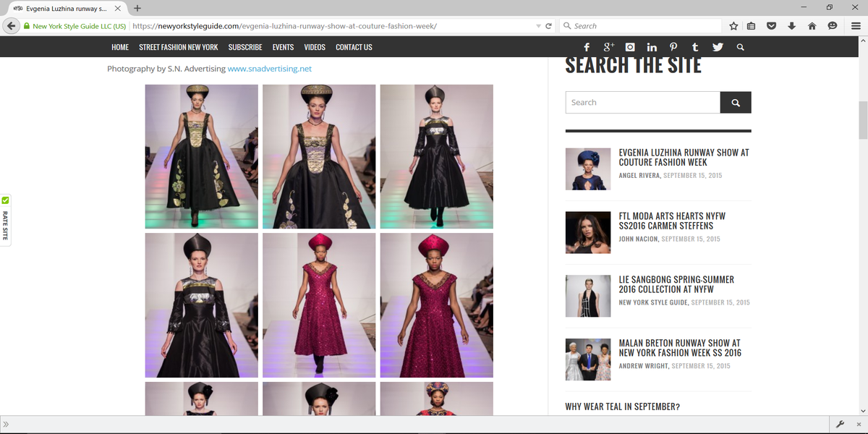This screenshot has height=434, width=868.
Task: Go to browser Home page
Action: (x=812, y=26)
